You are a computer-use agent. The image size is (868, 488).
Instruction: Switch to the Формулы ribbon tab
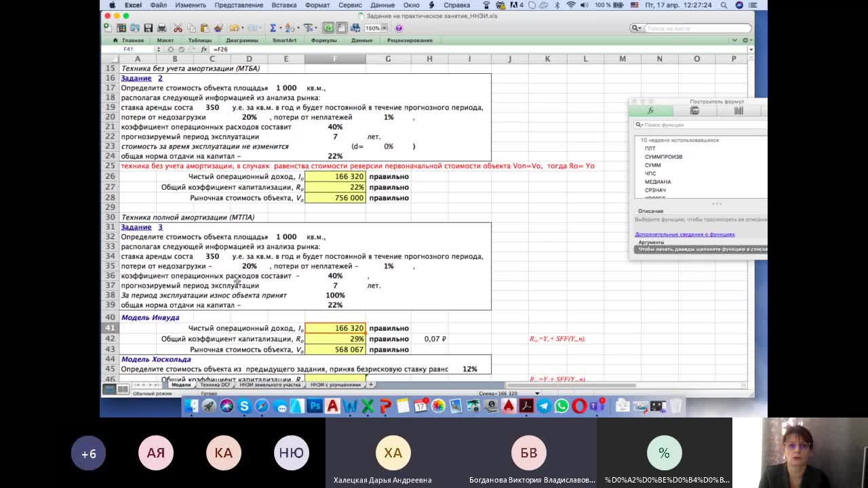click(323, 40)
